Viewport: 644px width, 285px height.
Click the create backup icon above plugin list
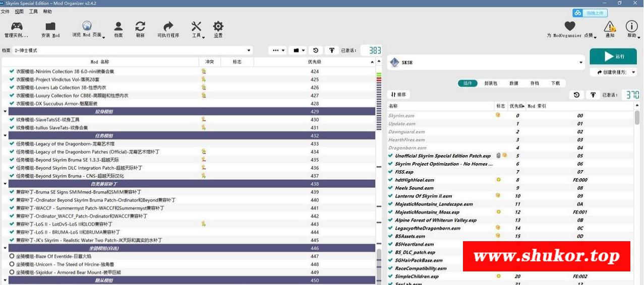pos(593,95)
